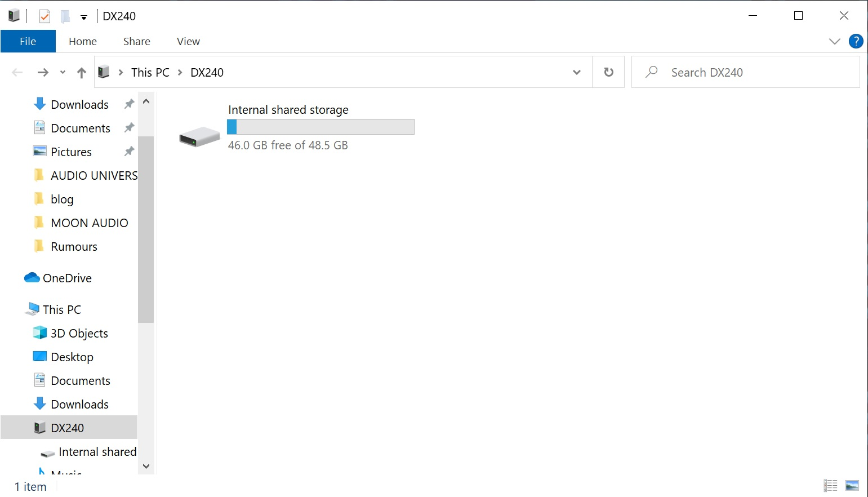Viewport: 868px width, 497px height.
Task: Open the recent locations dropdown
Action: [x=63, y=72]
